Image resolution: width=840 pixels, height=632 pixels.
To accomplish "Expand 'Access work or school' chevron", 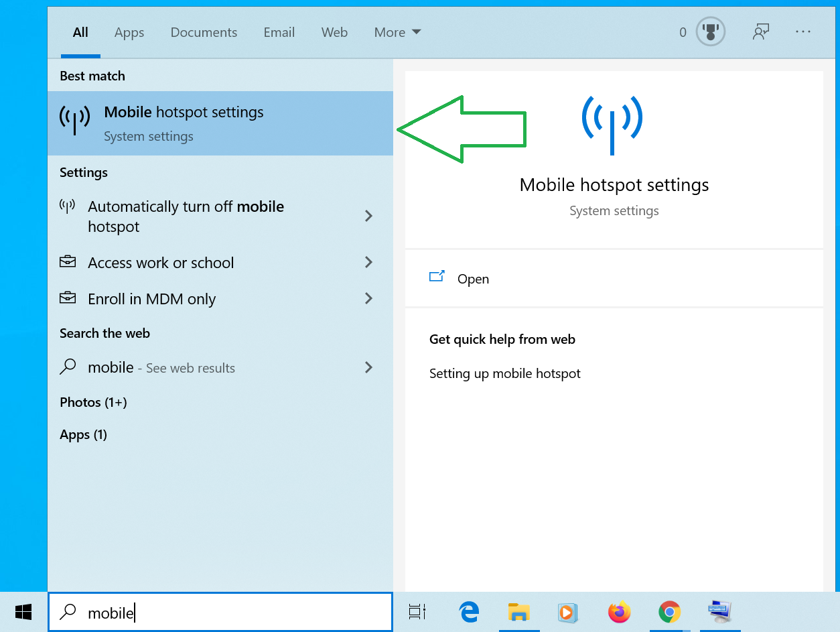I will coord(368,263).
